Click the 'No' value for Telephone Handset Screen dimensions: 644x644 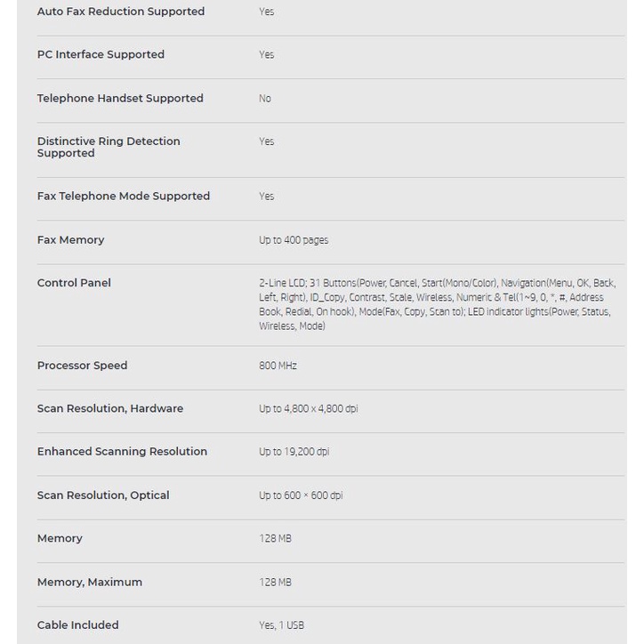[x=265, y=99]
